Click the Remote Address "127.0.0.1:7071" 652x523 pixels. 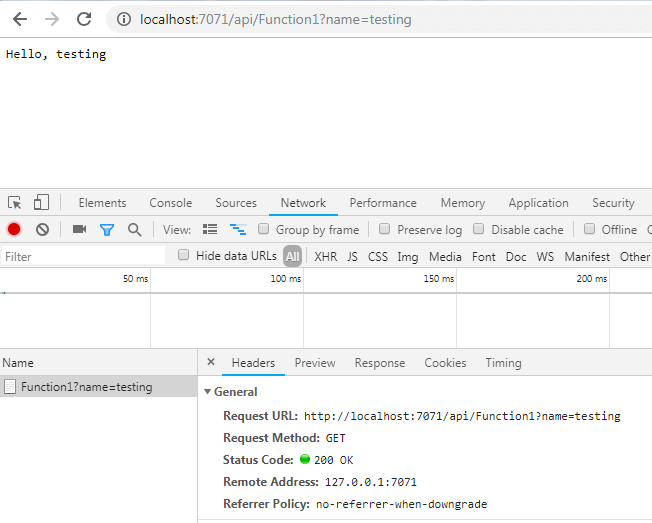pyautogui.click(x=370, y=482)
